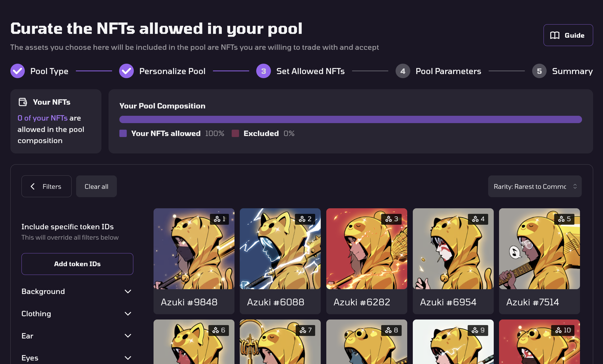Click the back chevron in Filters button
Screen dimensions: 603x364
point(33,187)
